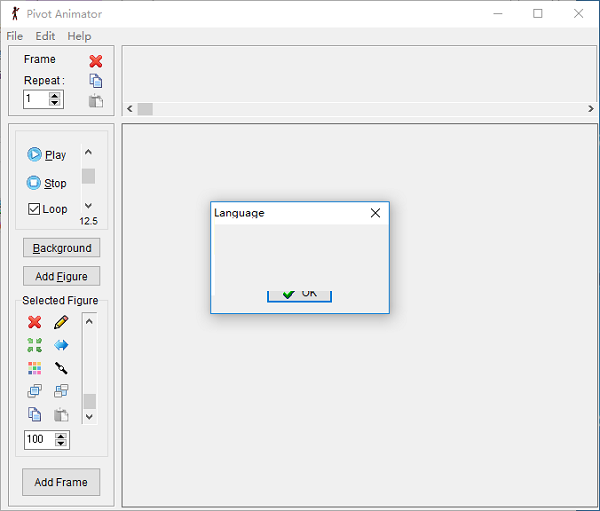Center figure green arrows icon
This screenshot has height=511, width=600.
[34, 345]
